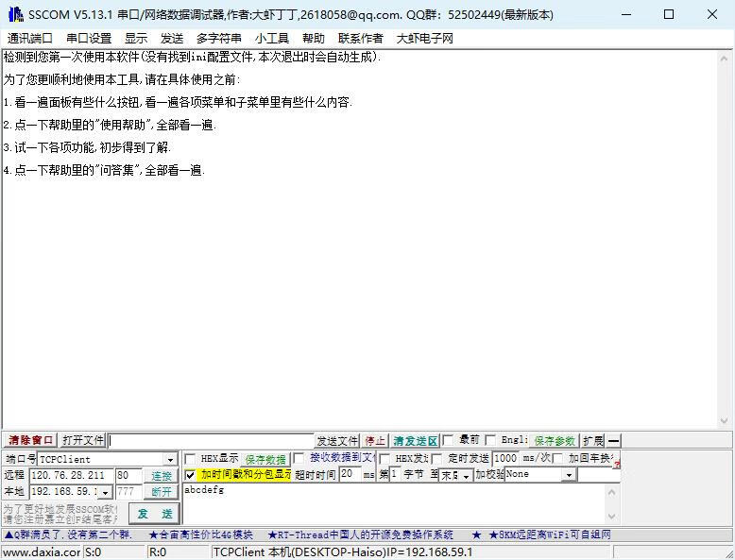The image size is (735, 560).
Task: Open the 帮助 menu
Action: (x=313, y=39)
